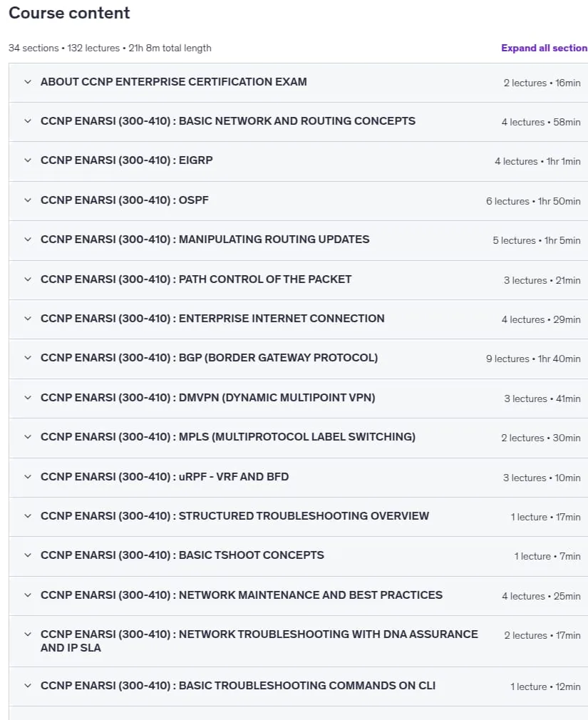Click the chevron beside BASIC TROUBLESHOOTING COMMANDS ON CLI
Screen dimensions: 588x720
pos(28,686)
